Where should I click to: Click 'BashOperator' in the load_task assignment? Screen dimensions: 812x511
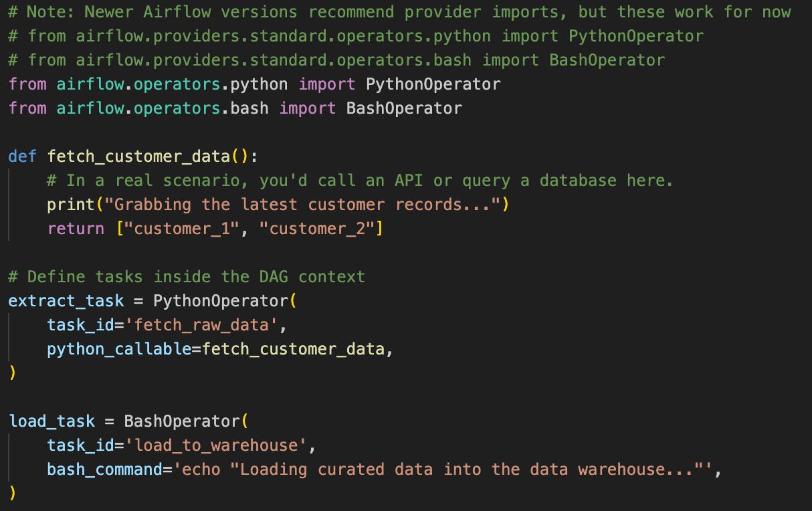182,421
